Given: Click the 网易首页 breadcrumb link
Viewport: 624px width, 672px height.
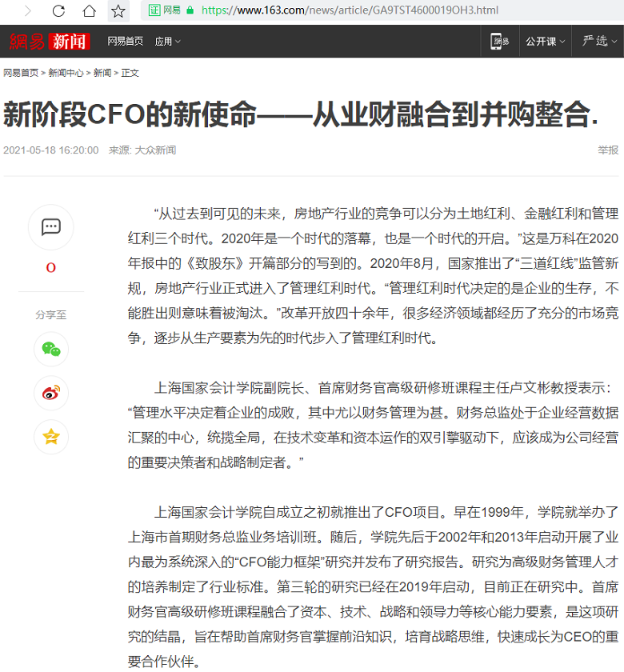Looking at the screenshot, I should tap(21, 73).
